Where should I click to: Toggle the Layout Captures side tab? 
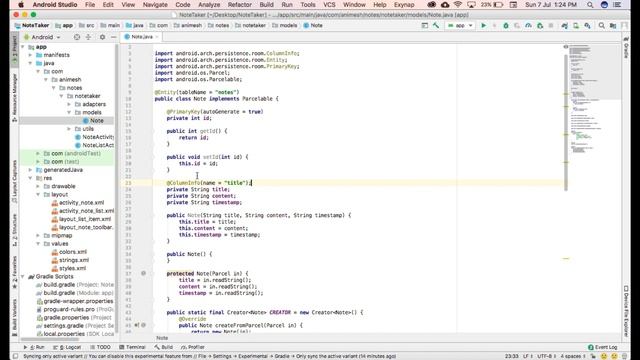(x=14, y=182)
